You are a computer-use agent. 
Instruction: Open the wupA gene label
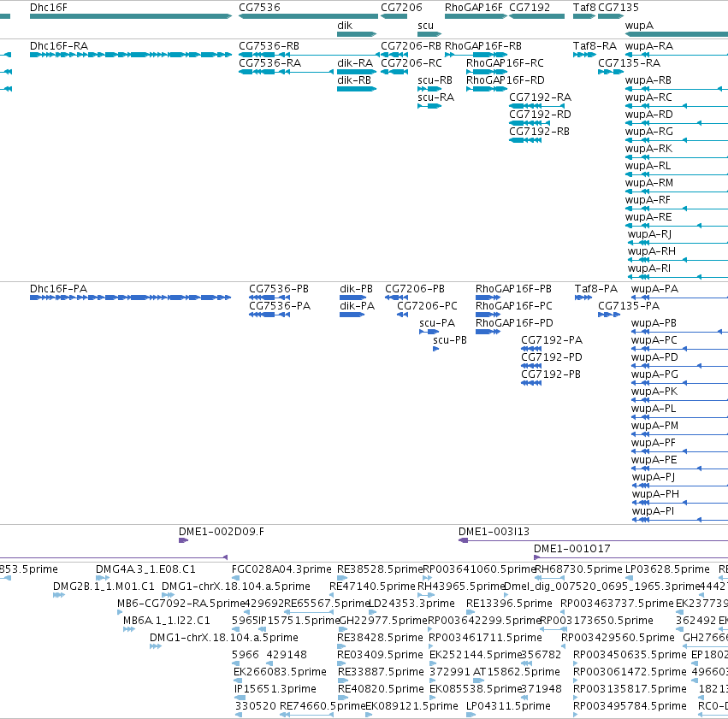tap(639, 26)
